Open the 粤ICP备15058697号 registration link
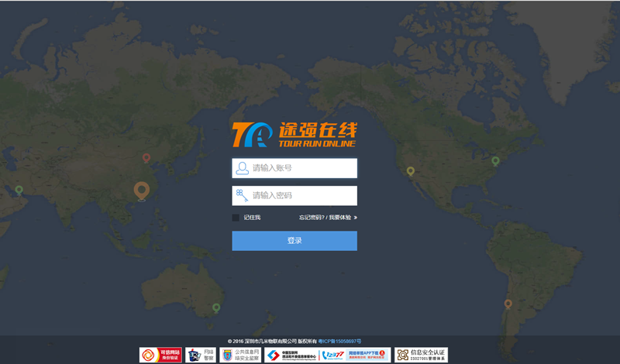Viewport: 620px width, 364px height. click(339, 341)
